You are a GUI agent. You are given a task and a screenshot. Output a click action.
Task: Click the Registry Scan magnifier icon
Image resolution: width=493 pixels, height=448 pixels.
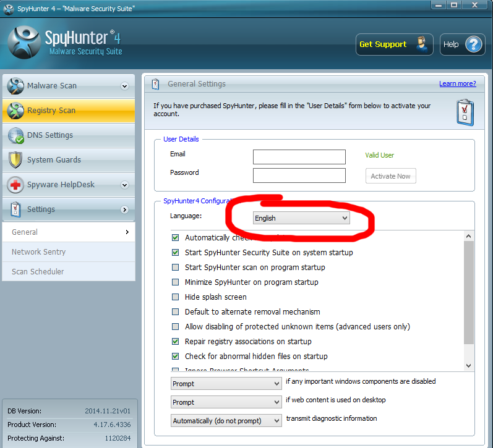point(15,111)
